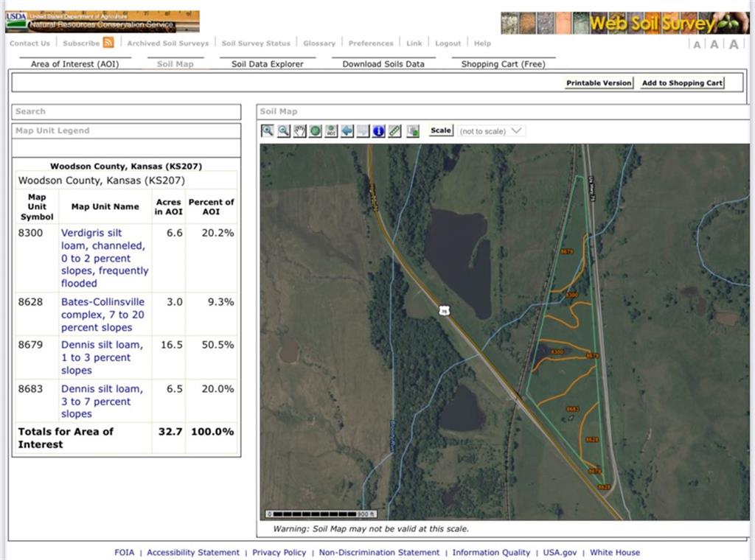Go to previous map view arrow

coord(347,130)
